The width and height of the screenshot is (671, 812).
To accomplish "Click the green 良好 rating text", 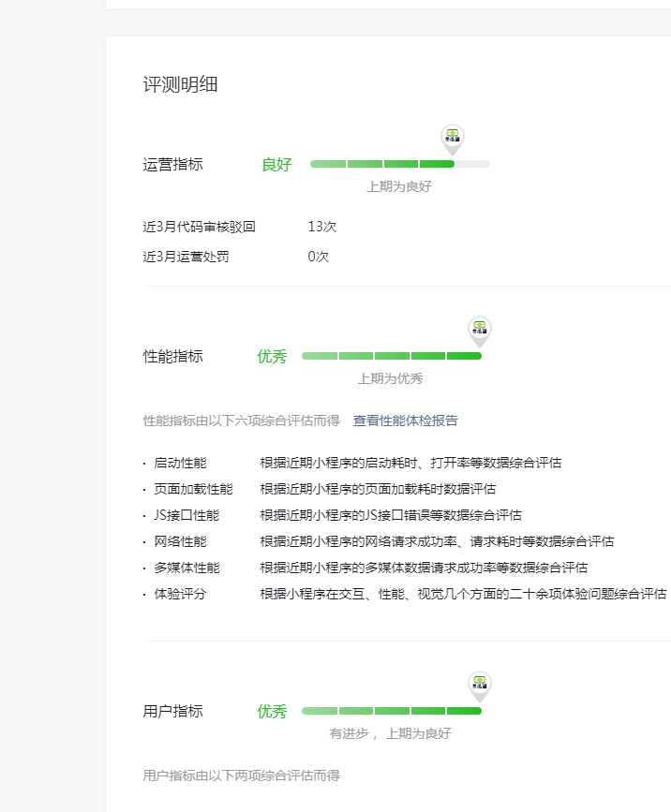I will pyautogui.click(x=276, y=164).
